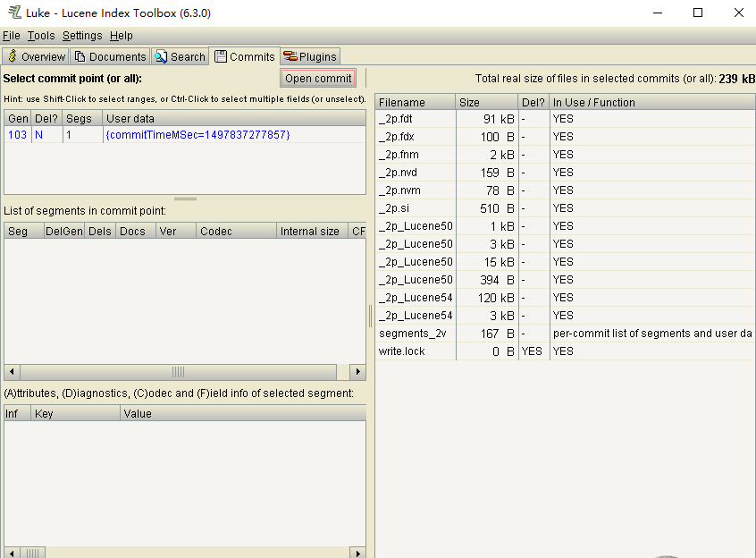Click the Inf column header
The image size is (756, 558).
pos(18,414)
